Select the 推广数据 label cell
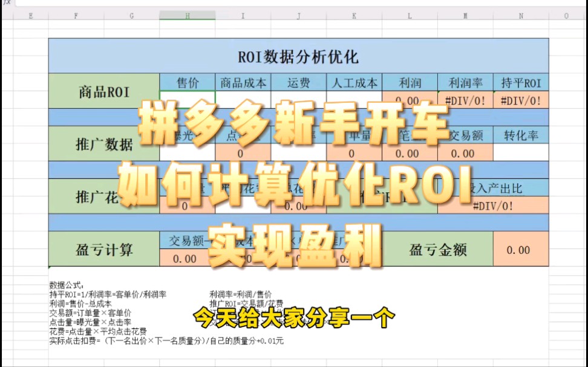Image resolution: width=588 pixels, height=367 pixels. pyautogui.click(x=104, y=143)
